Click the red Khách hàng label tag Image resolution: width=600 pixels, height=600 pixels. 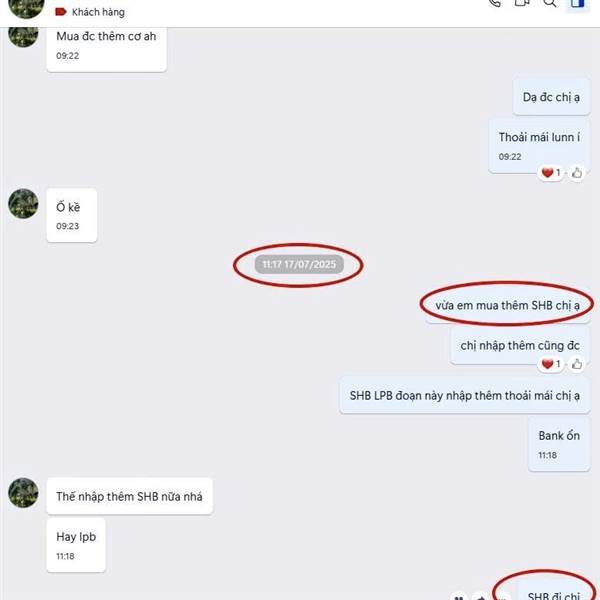click(x=90, y=12)
